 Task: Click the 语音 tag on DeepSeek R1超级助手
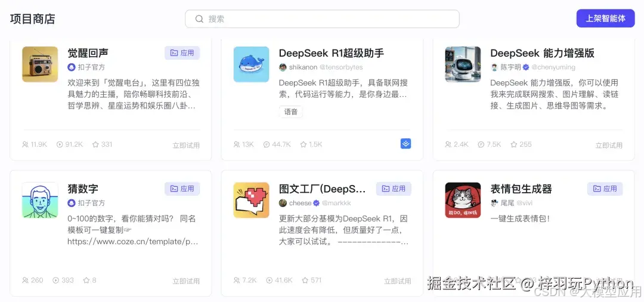(x=291, y=112)
